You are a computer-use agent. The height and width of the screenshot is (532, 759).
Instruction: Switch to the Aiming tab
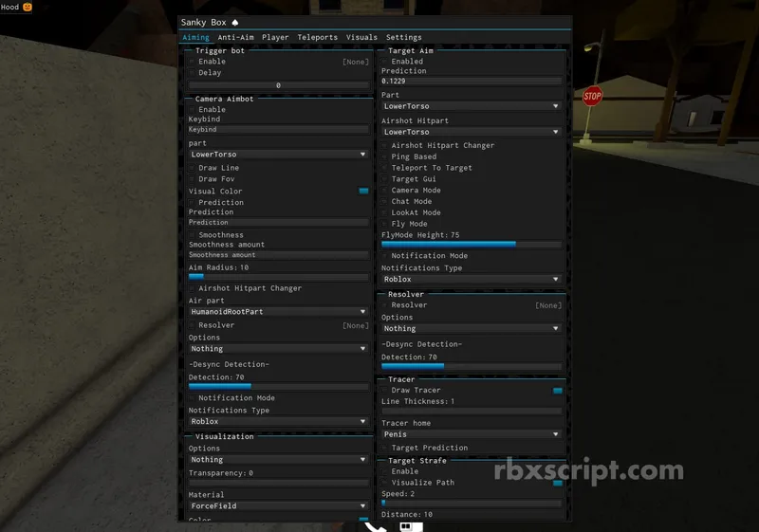(195, 37)
